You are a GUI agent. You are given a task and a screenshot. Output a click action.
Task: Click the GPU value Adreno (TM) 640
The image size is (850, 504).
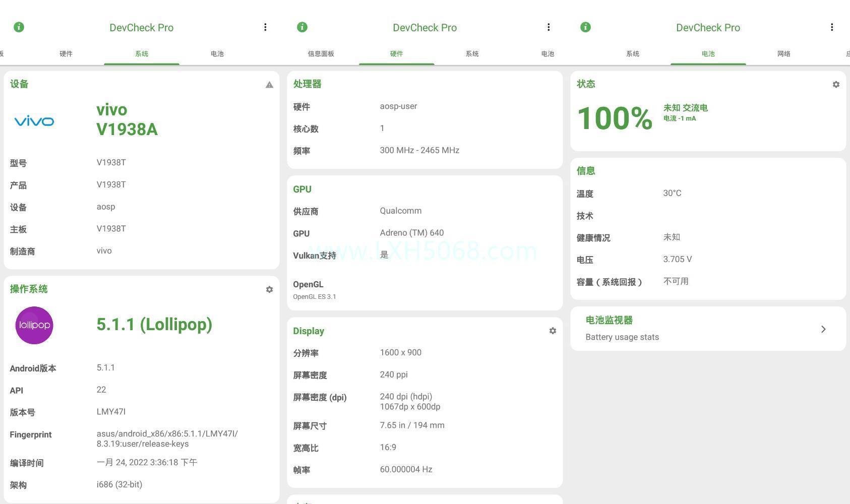tap(412, 233)
